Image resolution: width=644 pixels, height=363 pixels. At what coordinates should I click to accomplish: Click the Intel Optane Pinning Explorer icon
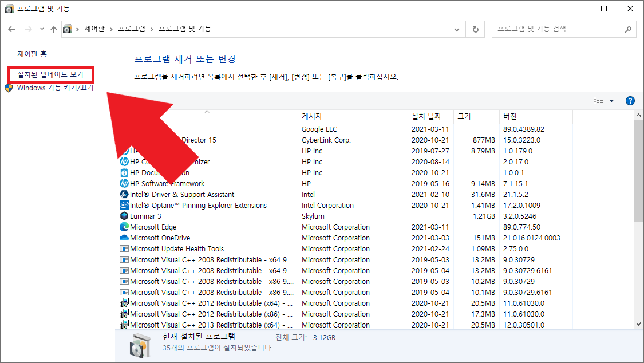[x=124, y=206]
